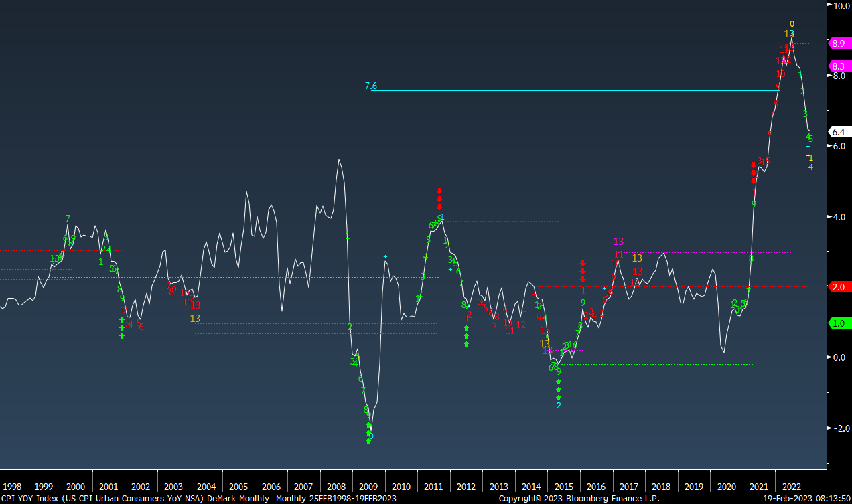Image resolution: width=852 pixels, height=504 pixels.
Task: Click the yellow 0 above the 2022 peak
Action: (x=792, y=23)
